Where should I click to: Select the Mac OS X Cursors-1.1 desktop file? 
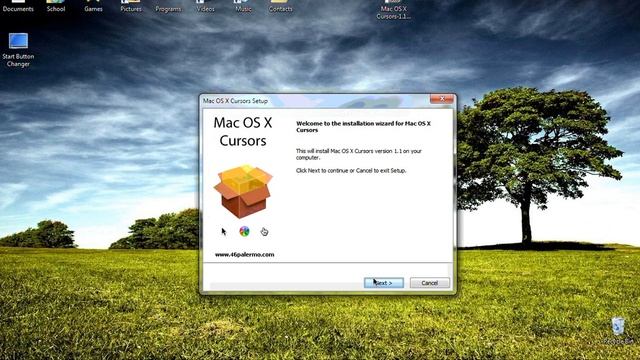coord(393,10)
